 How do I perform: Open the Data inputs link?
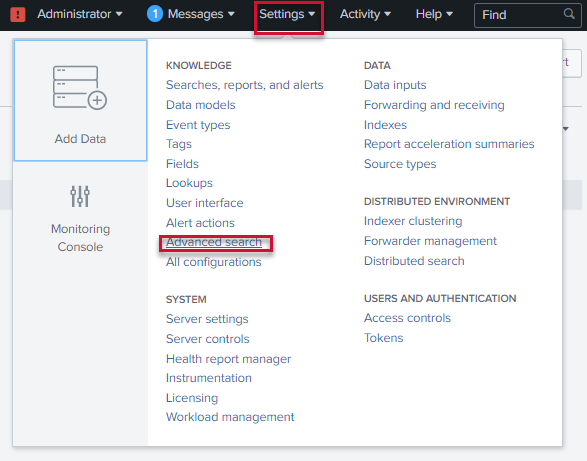[395, 85]
